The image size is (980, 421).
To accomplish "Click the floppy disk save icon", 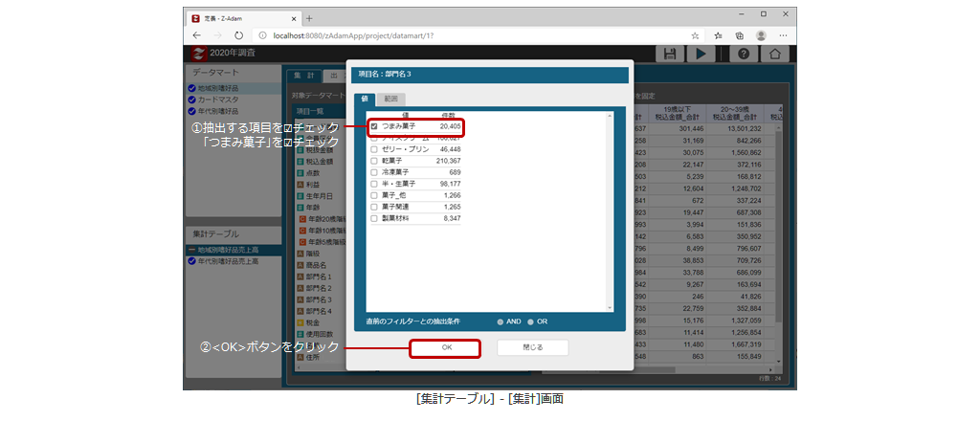I will click(x=670, y=54).
